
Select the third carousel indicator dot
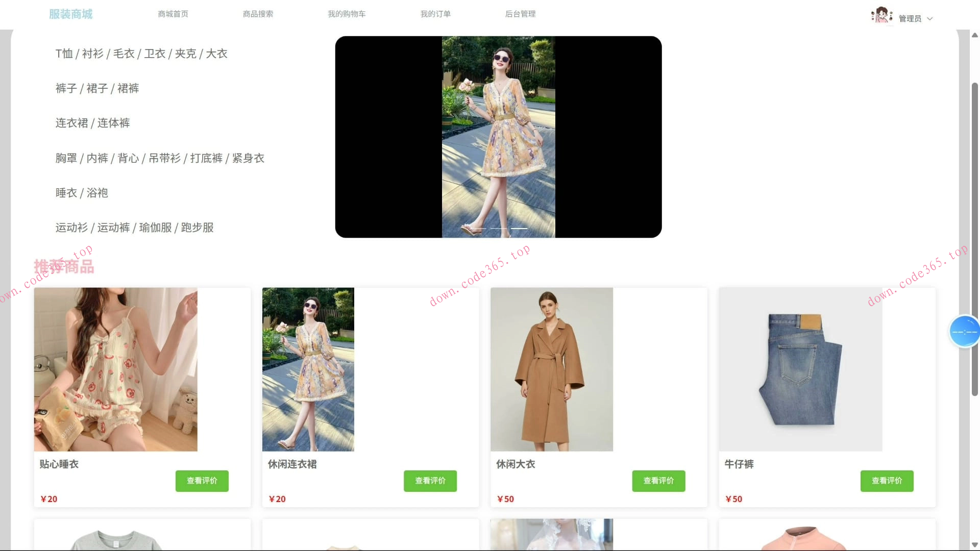point(518,229)
